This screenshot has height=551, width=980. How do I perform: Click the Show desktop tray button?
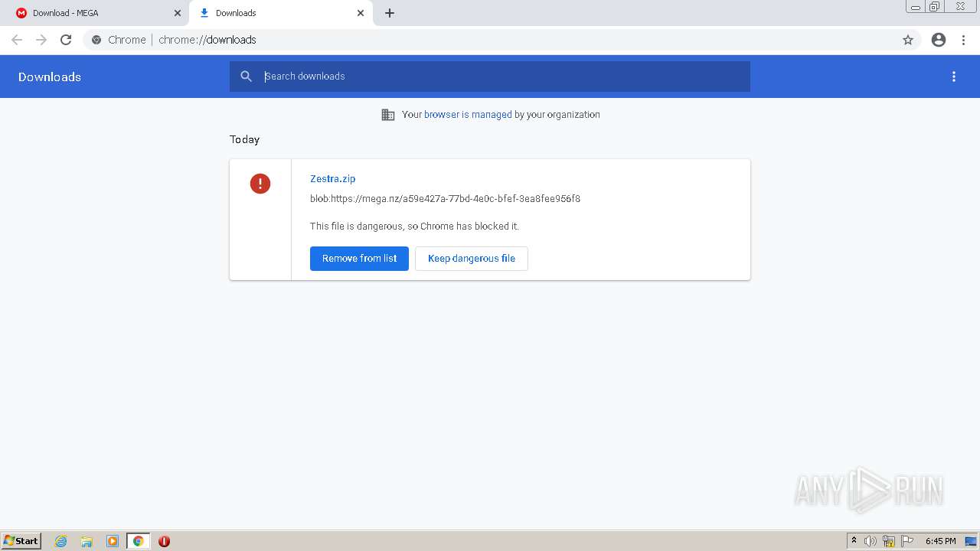pos(971,541)
